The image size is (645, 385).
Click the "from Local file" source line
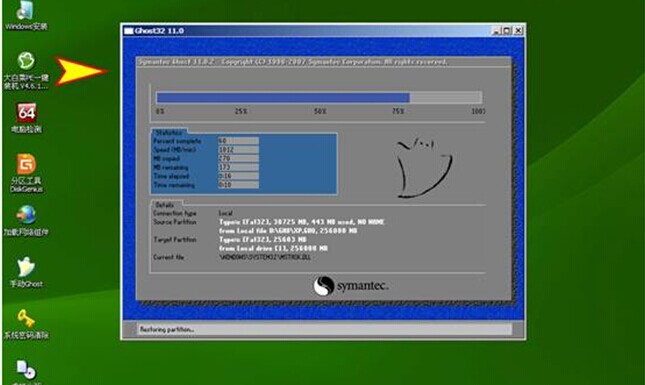click(x=288, y=231)
